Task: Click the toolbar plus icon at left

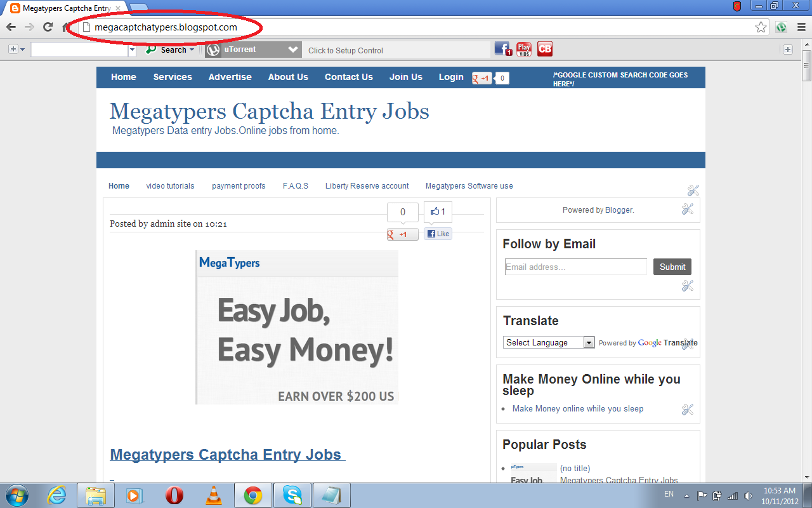Action: tap(13, 50)
